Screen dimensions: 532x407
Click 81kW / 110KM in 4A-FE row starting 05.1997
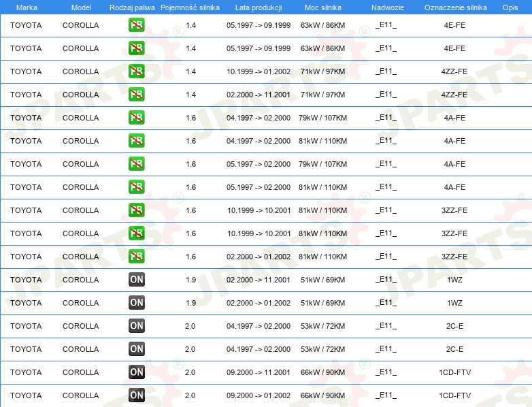coord(322,187)
